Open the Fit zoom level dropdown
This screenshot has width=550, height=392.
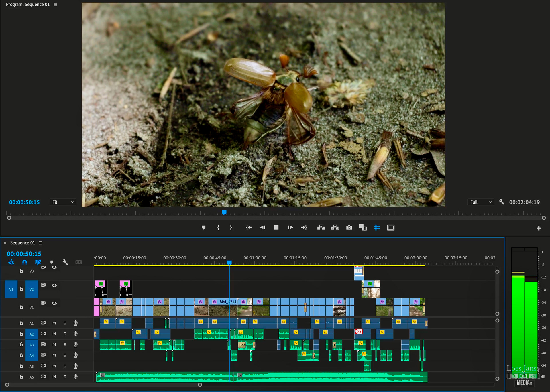pos(63,202)
